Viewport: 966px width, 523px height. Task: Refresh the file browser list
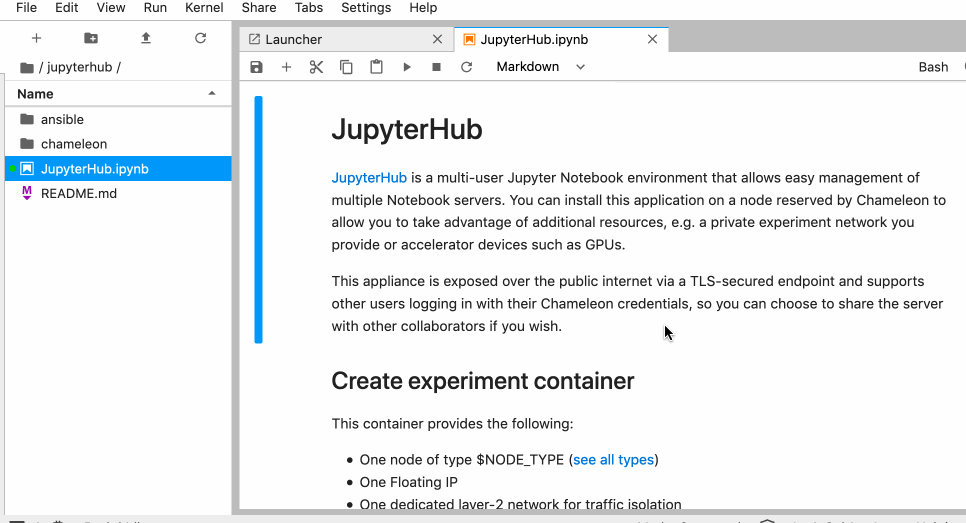pyautogui.click(x=200, y=38)
